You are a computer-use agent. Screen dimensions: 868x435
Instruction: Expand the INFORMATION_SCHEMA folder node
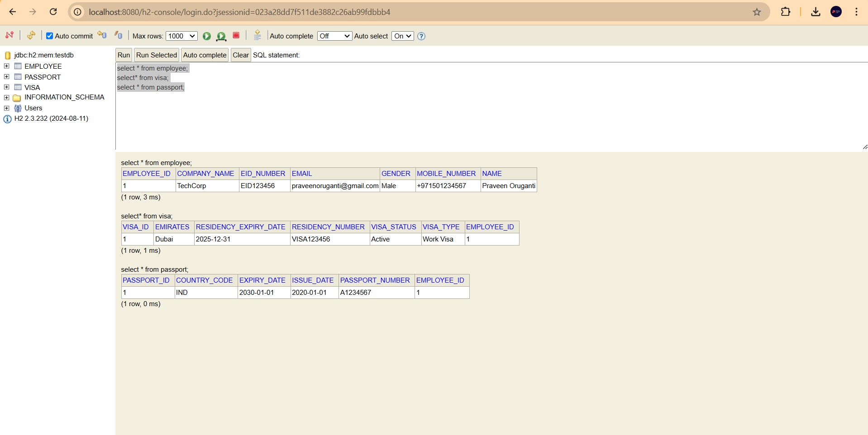[x=7, y=97]
